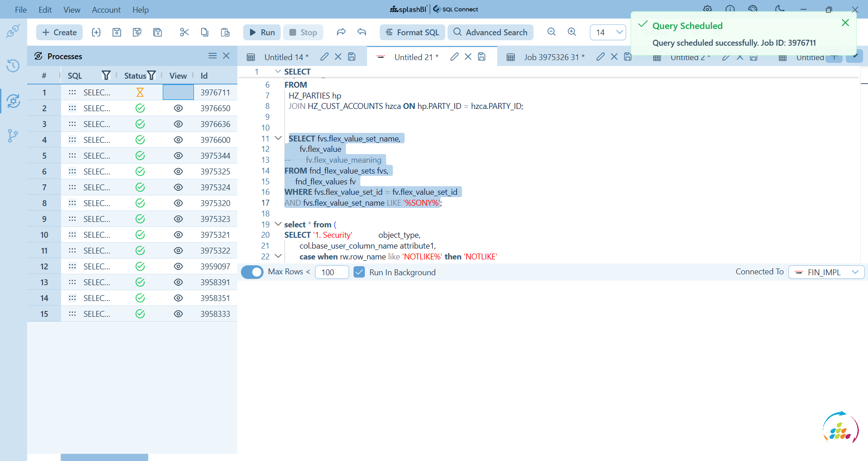Toggle the Max Rows switch
The height and width of the screenshot is (461, 868).
click(x=252, y=272)
